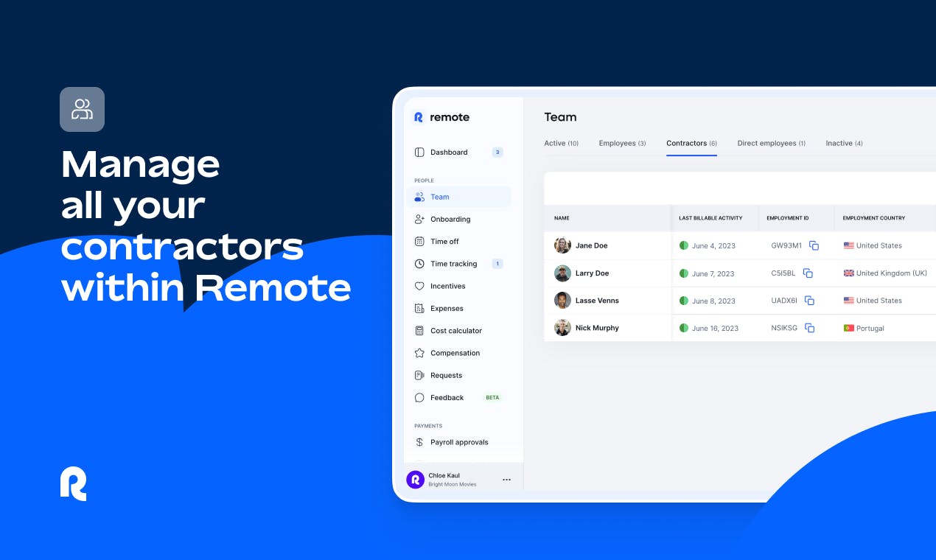Click Jane Doe's profile photo
Viewport: 936px width, 560px height.
(562, 245)
